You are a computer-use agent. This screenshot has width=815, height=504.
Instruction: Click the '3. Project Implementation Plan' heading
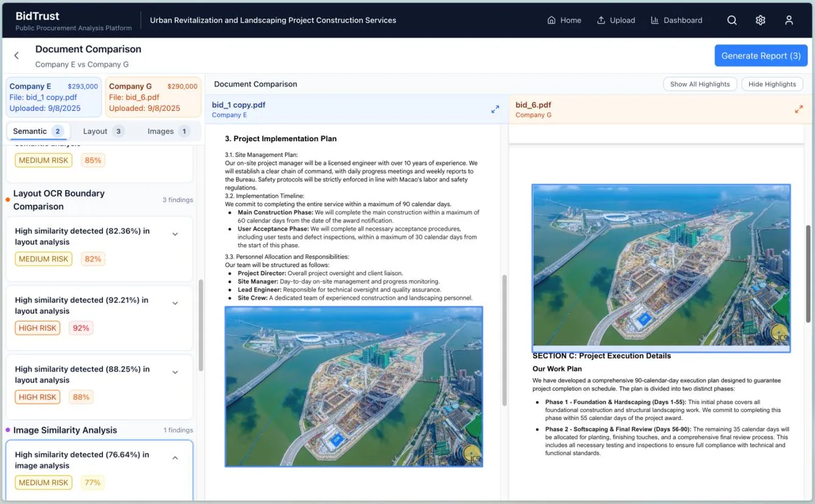(x=281, y=139)
